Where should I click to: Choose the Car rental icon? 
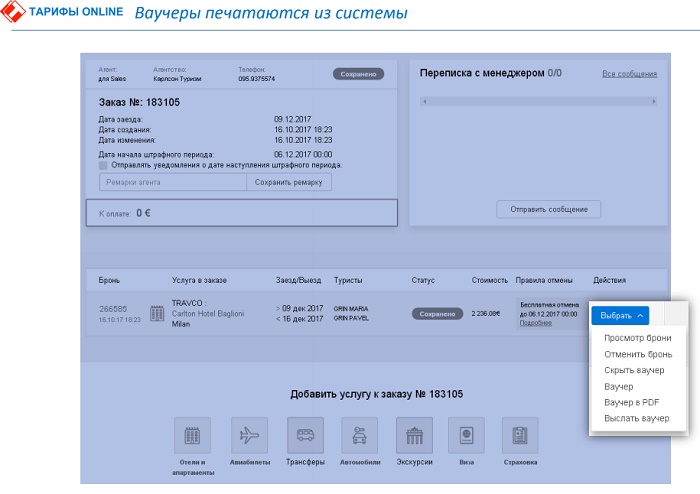point(359,436)
